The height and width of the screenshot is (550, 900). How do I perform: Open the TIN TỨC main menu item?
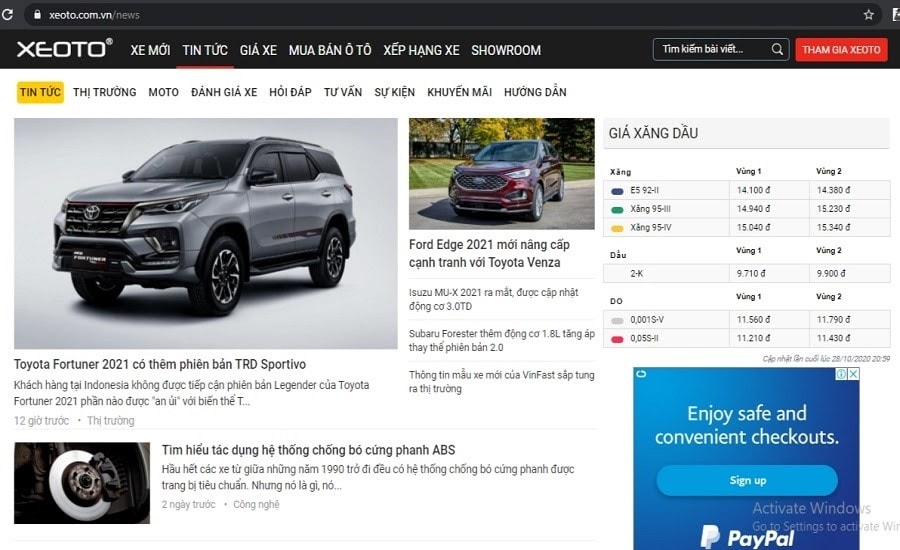[205, 51]
